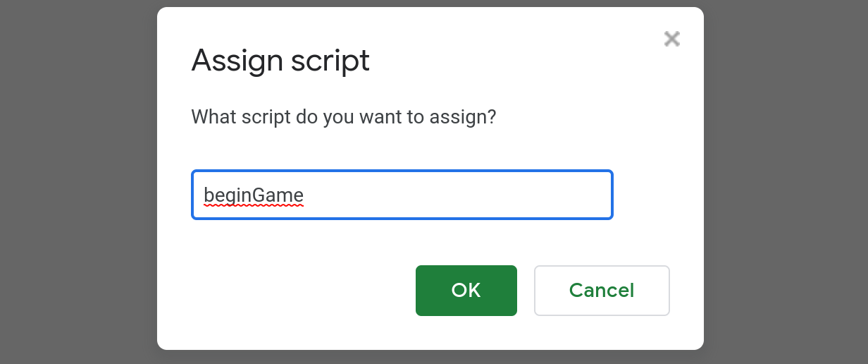Viewport: 868px width, 364px height.
Task: Click the white Cancel button
Action: [602, 291]
